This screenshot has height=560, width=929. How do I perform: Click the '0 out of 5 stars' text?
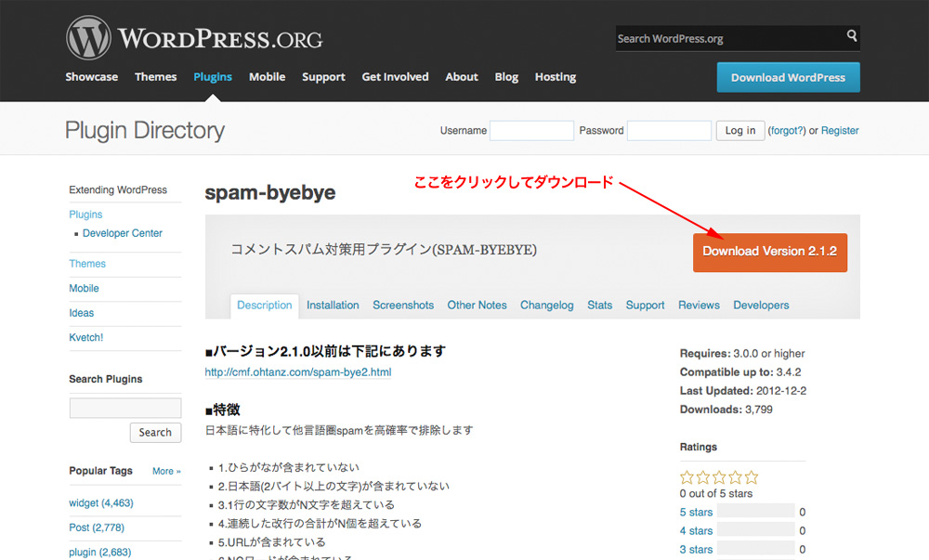tap(716, 494)
